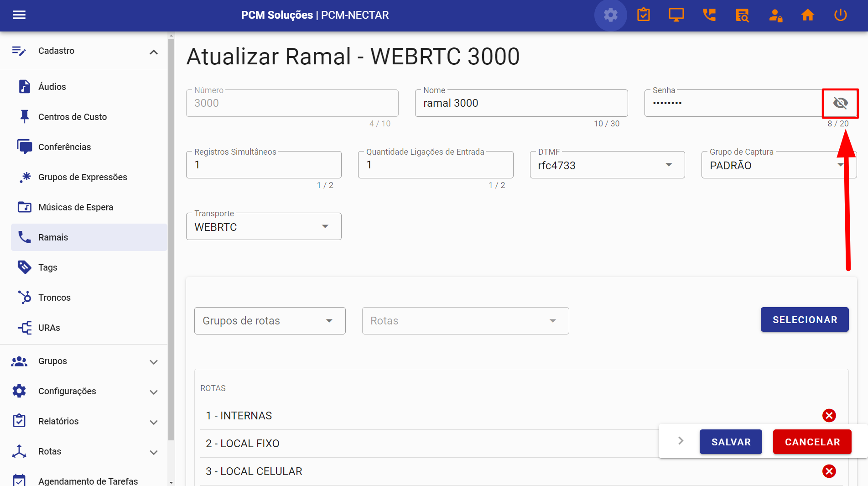
Task: Open the Grupo de Captura dropdown
Action: [779, 165]
